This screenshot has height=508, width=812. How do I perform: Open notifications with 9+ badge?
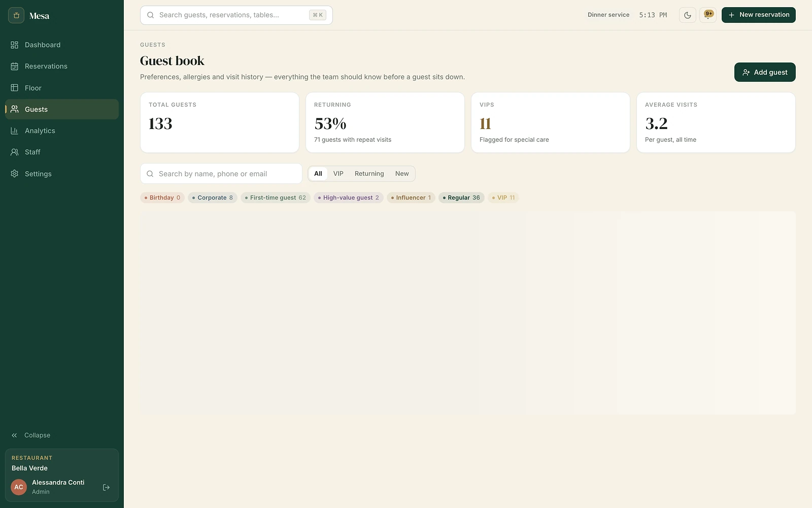[708, 15]
